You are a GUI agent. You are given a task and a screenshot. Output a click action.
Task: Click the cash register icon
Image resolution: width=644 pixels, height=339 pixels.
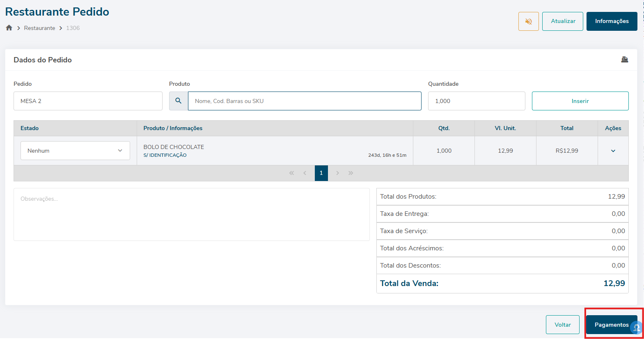point(624,60)
